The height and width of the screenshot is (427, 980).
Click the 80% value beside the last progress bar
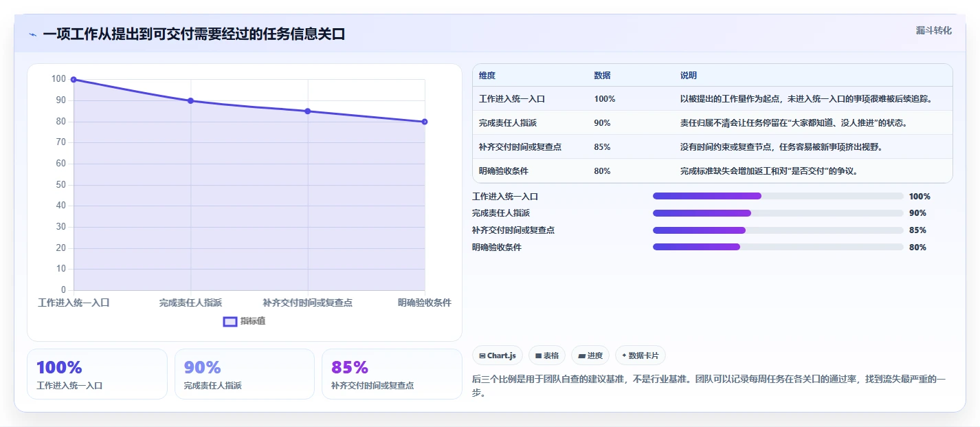click(x=917, y=248)
